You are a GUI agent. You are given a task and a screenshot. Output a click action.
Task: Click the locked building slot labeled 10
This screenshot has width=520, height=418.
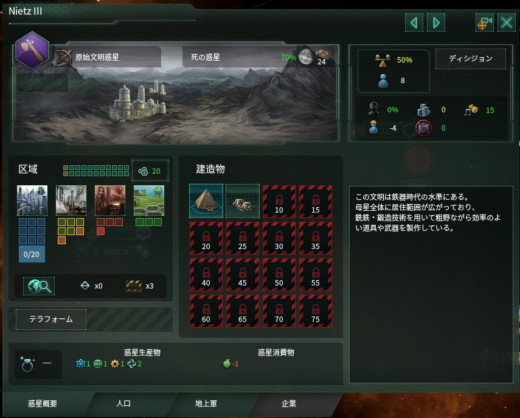coord(279,201)
